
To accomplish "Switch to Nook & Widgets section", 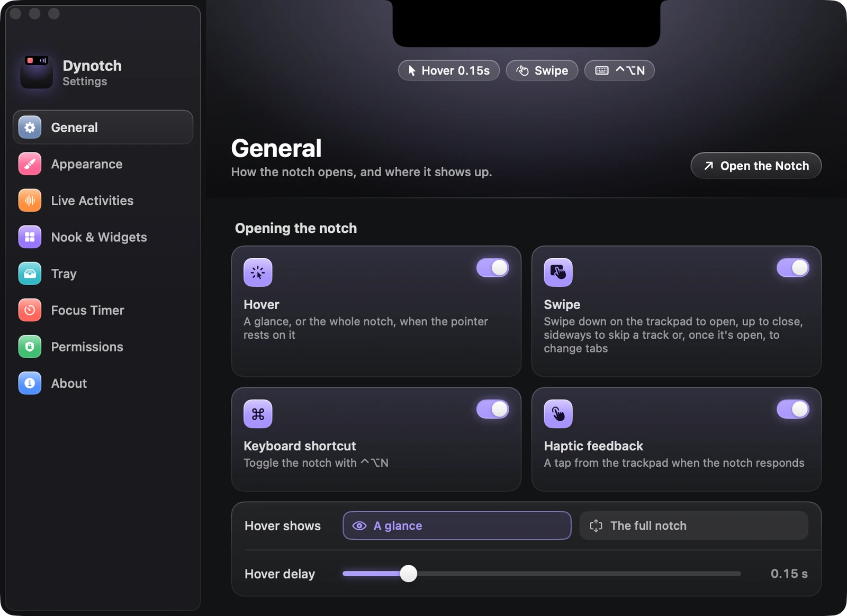I will (x=103, y=237).
